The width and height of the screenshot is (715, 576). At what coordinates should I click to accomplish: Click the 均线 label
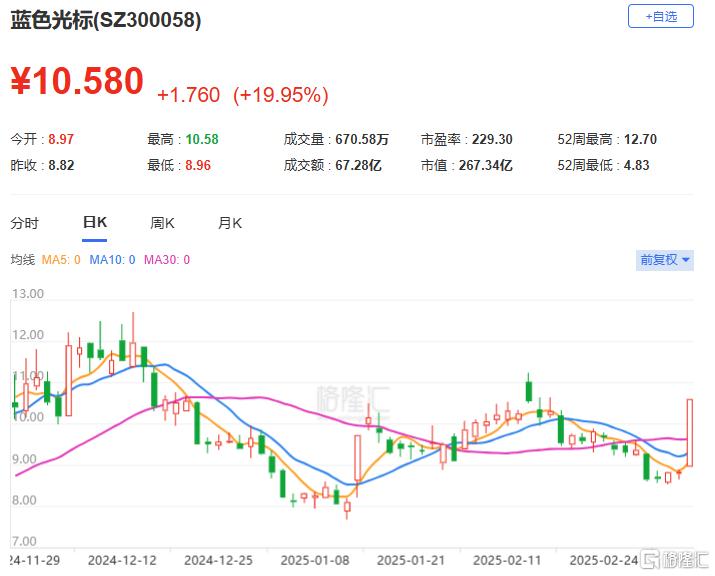[x=23, y=260]
